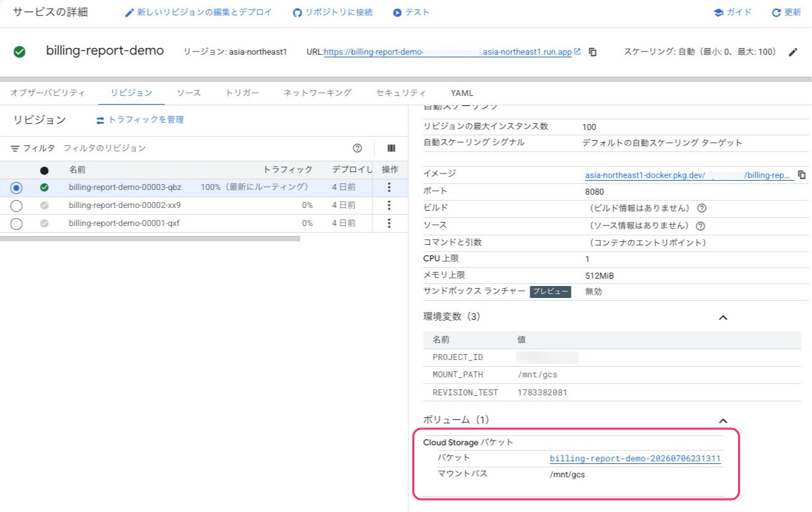Click the 更新 button

pyautogui.click(x=787, y=13)
